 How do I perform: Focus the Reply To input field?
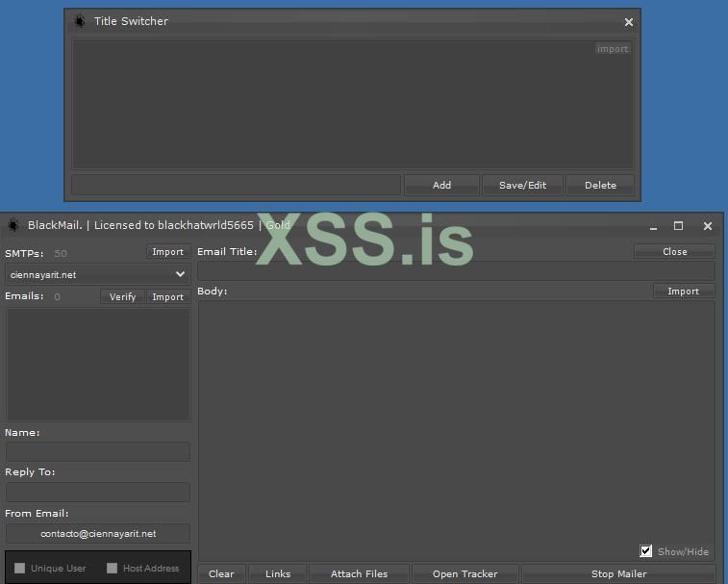coord(98,492)
